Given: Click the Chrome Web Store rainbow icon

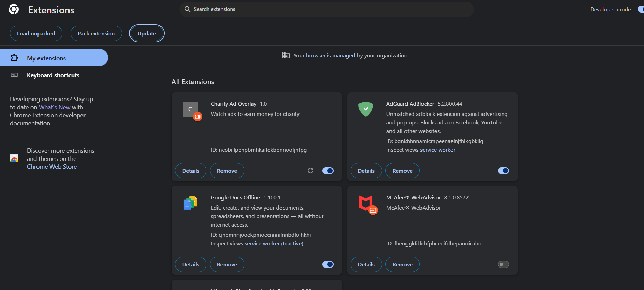Looking at the screenshot, I should pyautogui.click(x=14, y=158).
